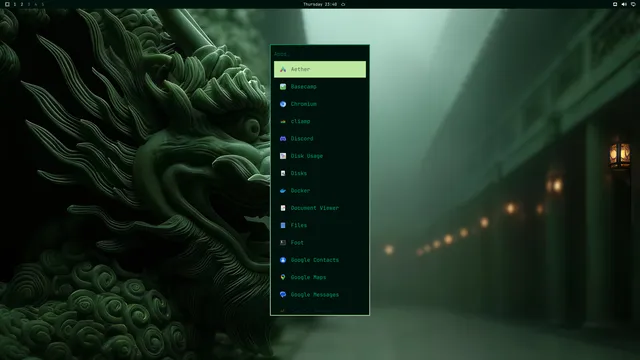Open the cliamp entry

coord(320,121)
